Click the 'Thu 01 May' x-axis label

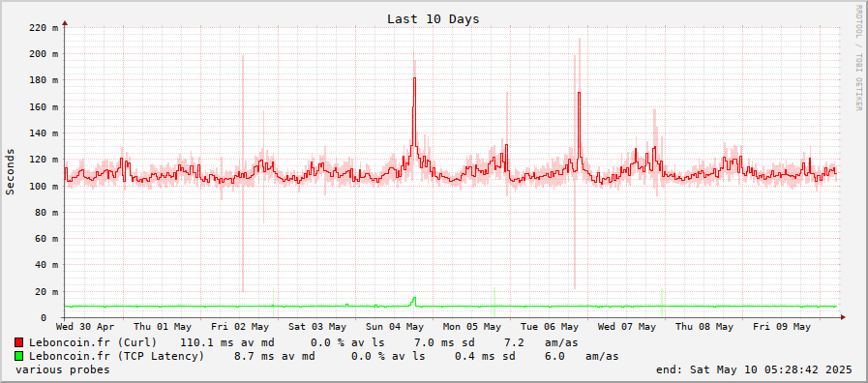pyautogui.click(x=163, y=327)
